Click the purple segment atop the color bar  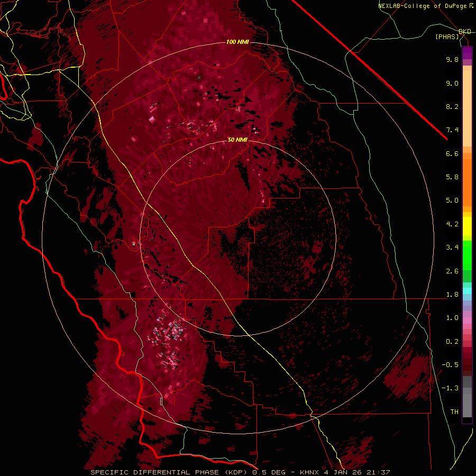pyautogui.click(x=467, y=53)
